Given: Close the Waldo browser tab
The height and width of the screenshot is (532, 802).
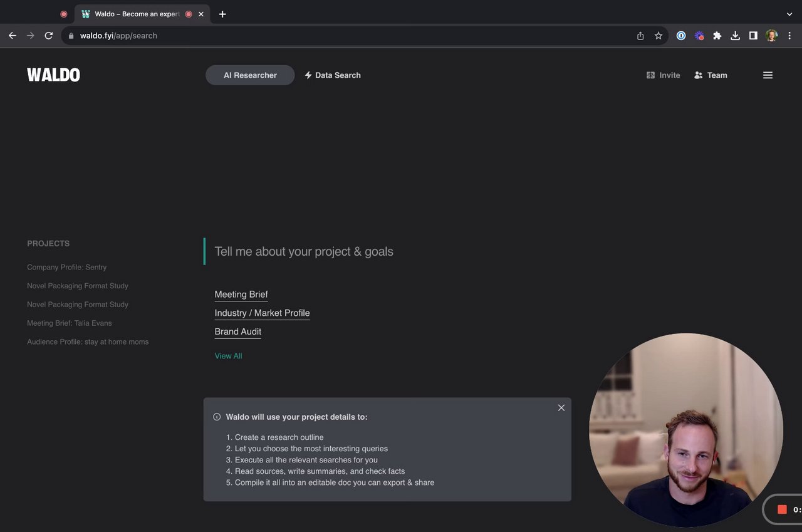Looking at the screenshot, I should point(201,14).
